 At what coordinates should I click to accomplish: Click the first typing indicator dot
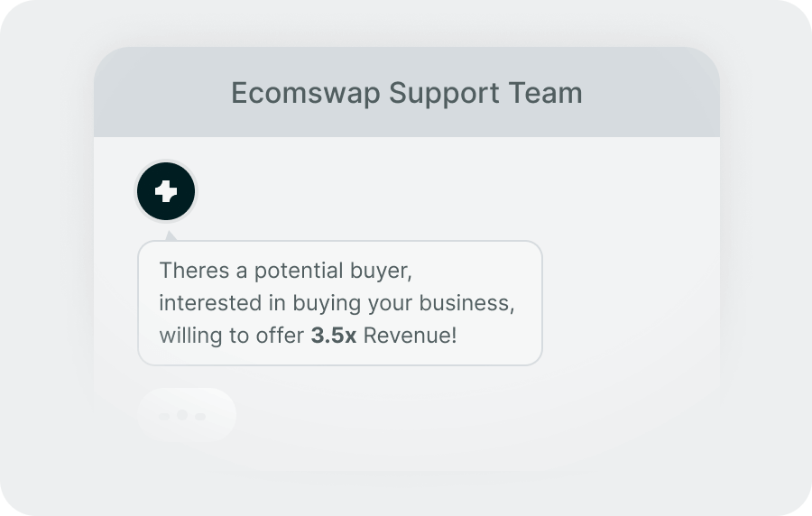(164, 416)
